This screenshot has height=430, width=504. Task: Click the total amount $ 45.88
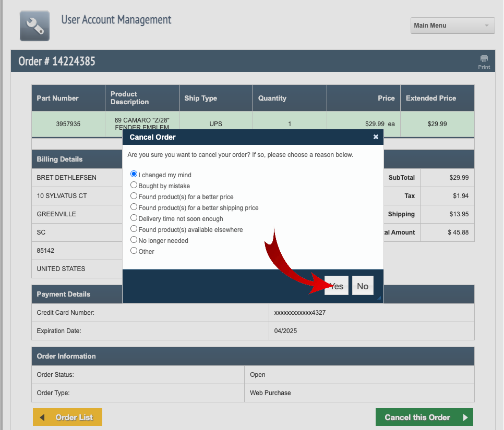pyautogui.click(x=458, y=232)
